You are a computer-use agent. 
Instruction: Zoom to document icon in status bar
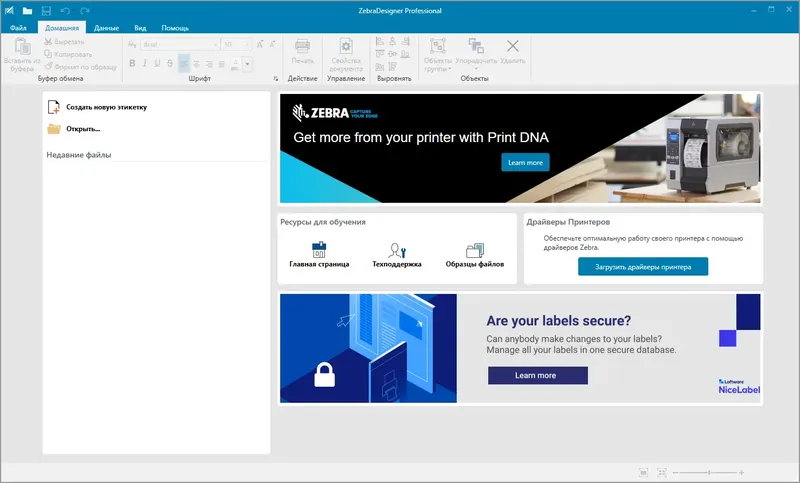tap(643, 473)
